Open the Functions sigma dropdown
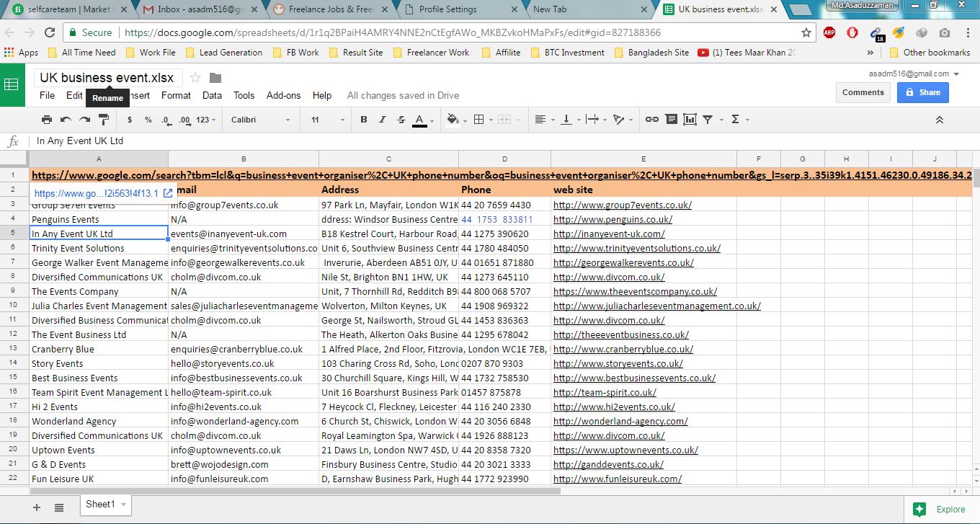Screen dimensions: 980x524 (739, 120)
